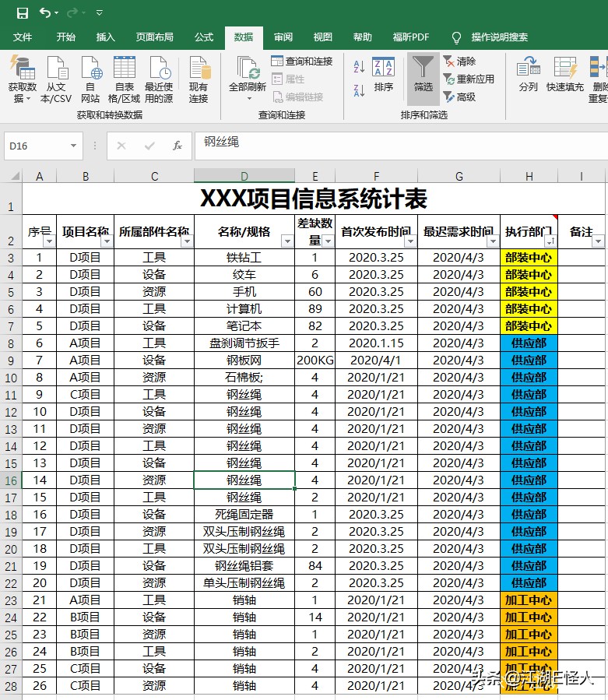608x700 pixels.
Task: Open the 福昕PDF tab
Action: [x=411, y=37]
